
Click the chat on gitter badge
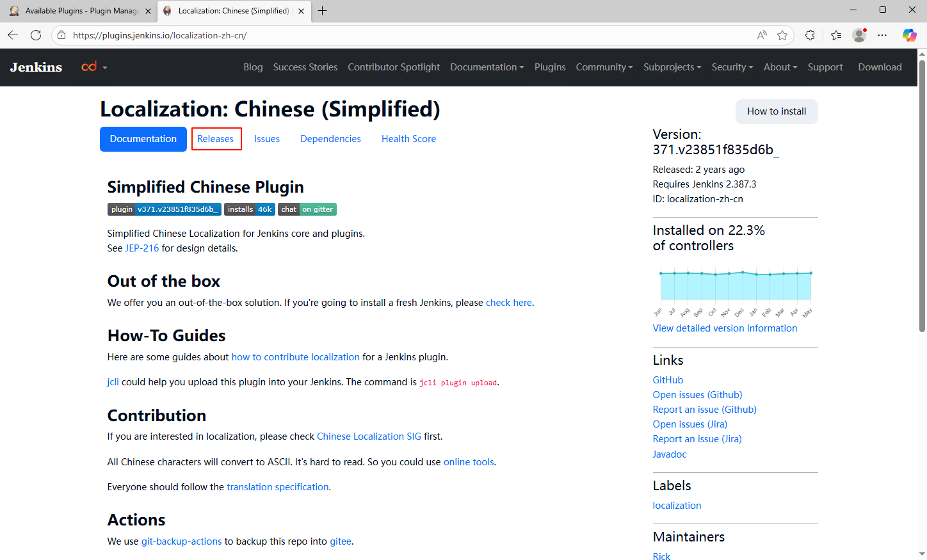307,209
